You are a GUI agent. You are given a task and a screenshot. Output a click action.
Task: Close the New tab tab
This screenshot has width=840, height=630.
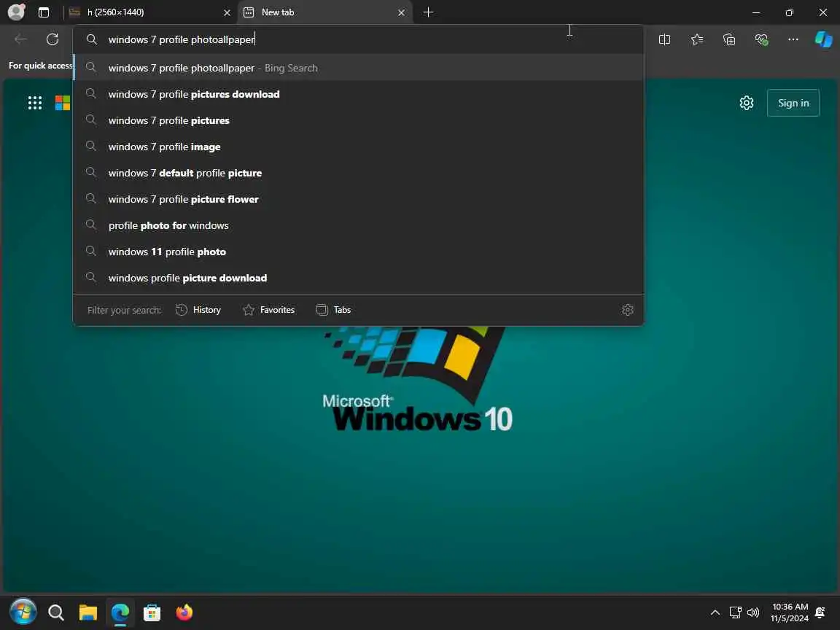pos(402,12)
